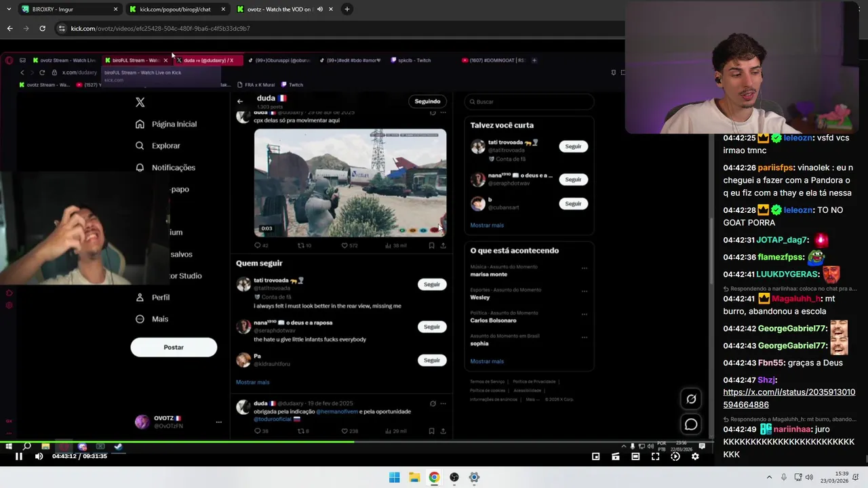868x488 pixels.
Task: Open site information icon in address bar
Action: pyautogui.click(x=62, y=28)
